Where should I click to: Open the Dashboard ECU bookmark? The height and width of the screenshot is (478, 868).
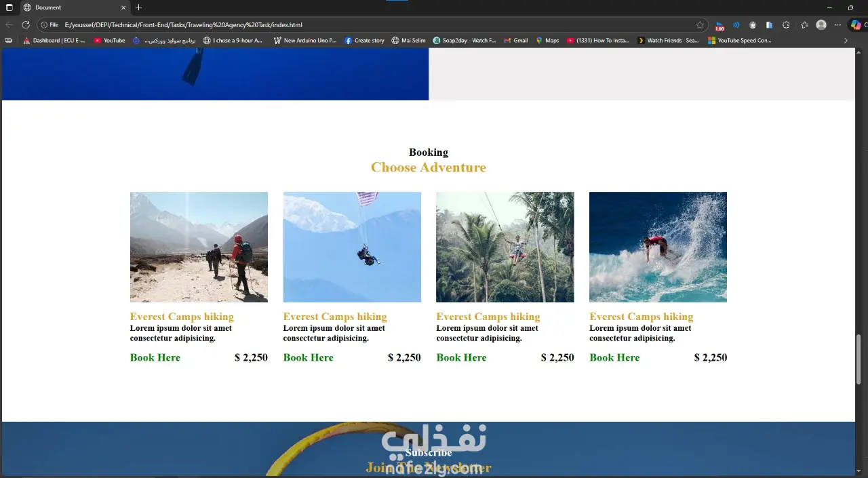point(54,41)
